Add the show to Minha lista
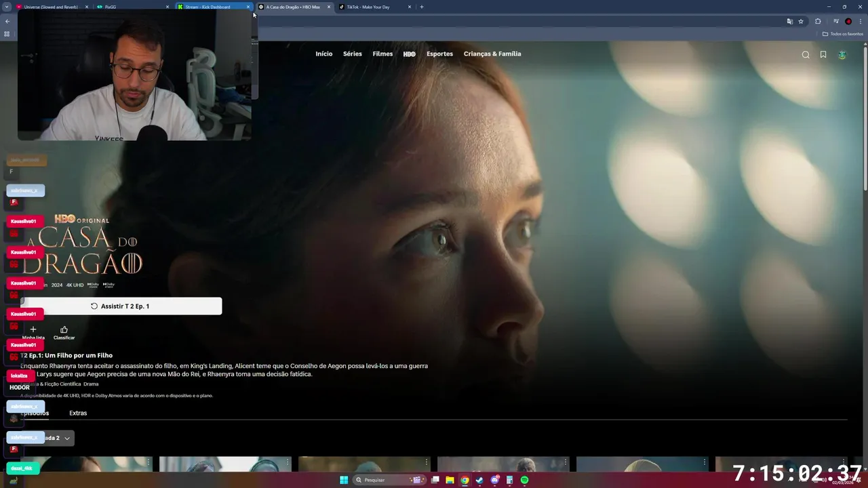The width and height of the screenshot is (868, 488). click(33, 332)
